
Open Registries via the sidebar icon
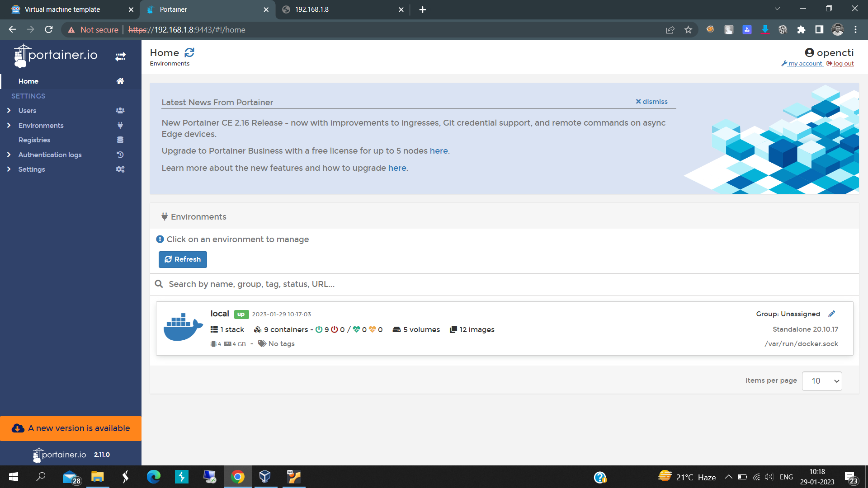tap(120, 140)
